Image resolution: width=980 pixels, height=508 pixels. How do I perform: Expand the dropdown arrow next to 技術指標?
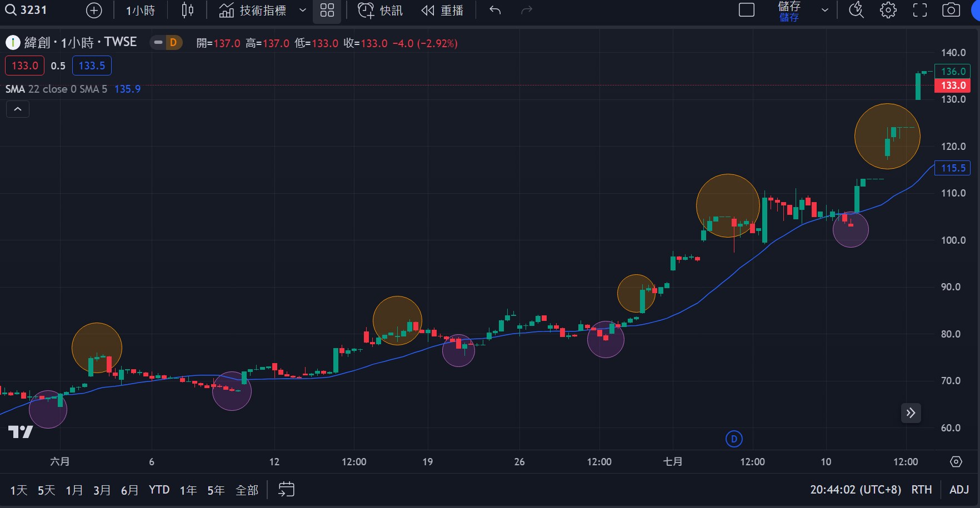click(x=303, y=11)
